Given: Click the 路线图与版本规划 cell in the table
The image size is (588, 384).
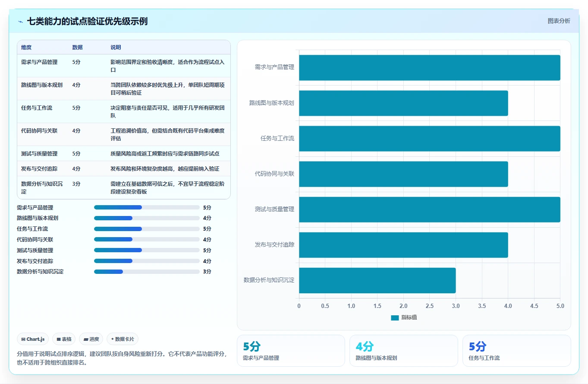Looking at the screenshot, I should [x=42, y=85].
